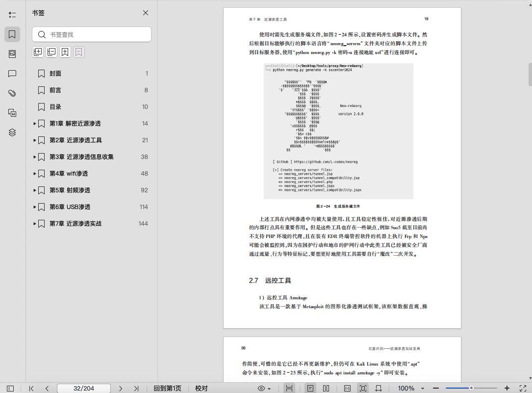The width and height of the screenshot is (532, 393).
Task: Click the fit width icon
Action: 379,388
